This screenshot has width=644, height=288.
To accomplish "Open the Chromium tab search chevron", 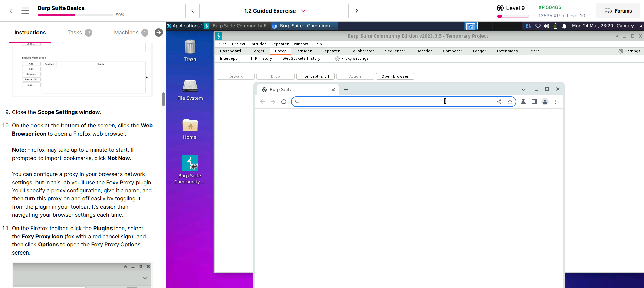I will tap(523, 90).
